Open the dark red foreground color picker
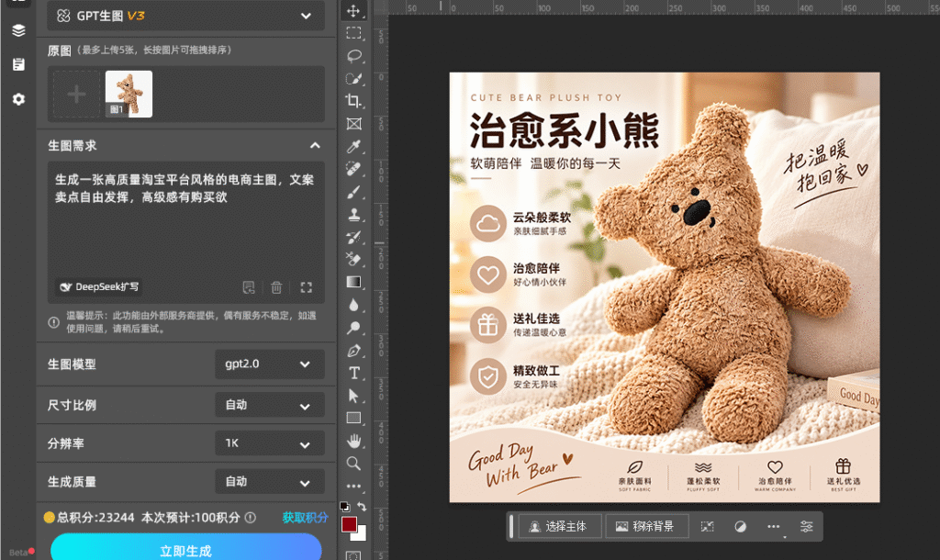This screenshot has height=560, width=940. (349, 524)
